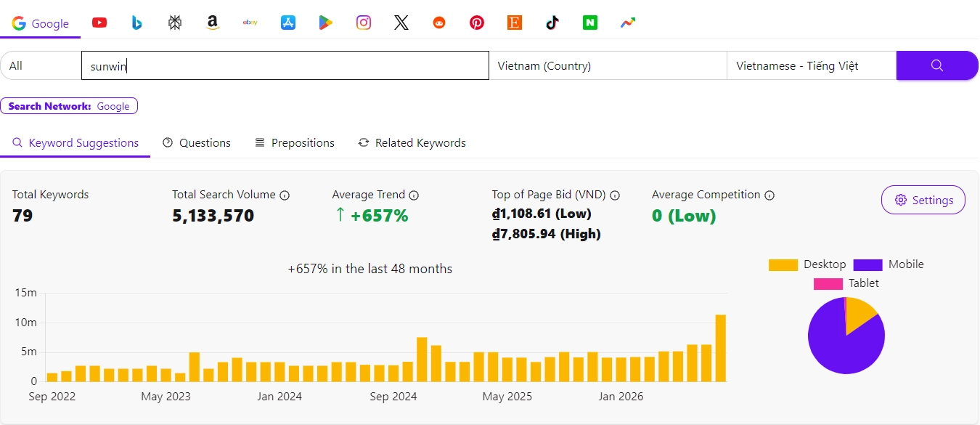The width and height of the screenshot is (980, 425).
Task: Open the Perplexity keyword source
Action: click(175, 23)
